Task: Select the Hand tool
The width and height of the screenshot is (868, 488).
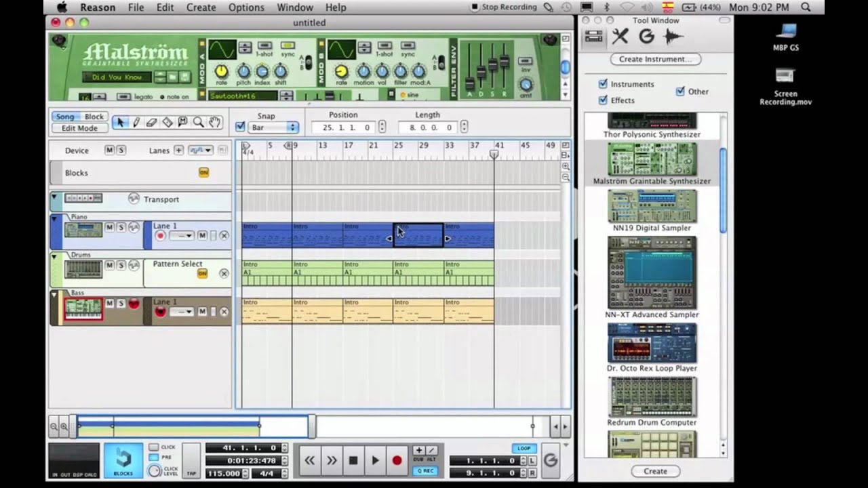Action: [x=214, y=122]
